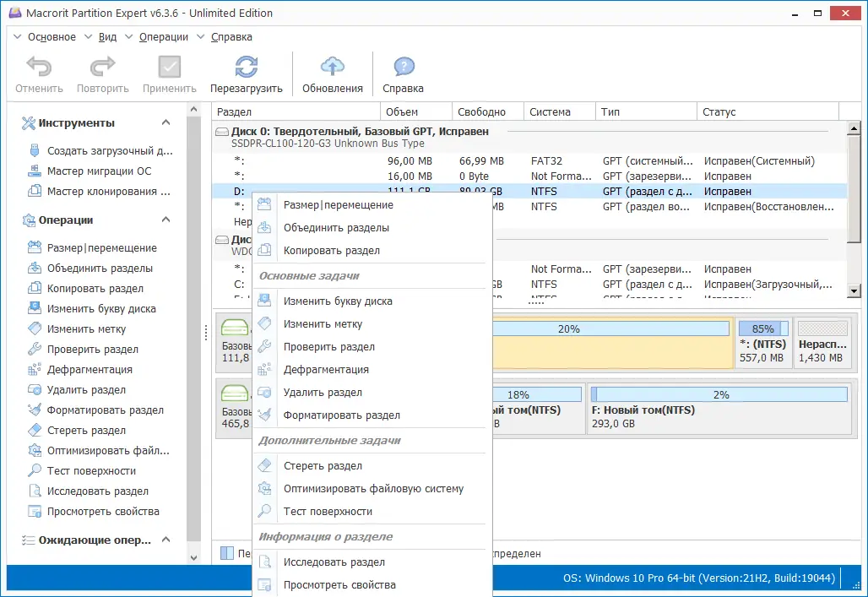Collapse the Ожидающие операции section chevron
Image resolution: width=868 pixels, height=597 pixels.
166,540
